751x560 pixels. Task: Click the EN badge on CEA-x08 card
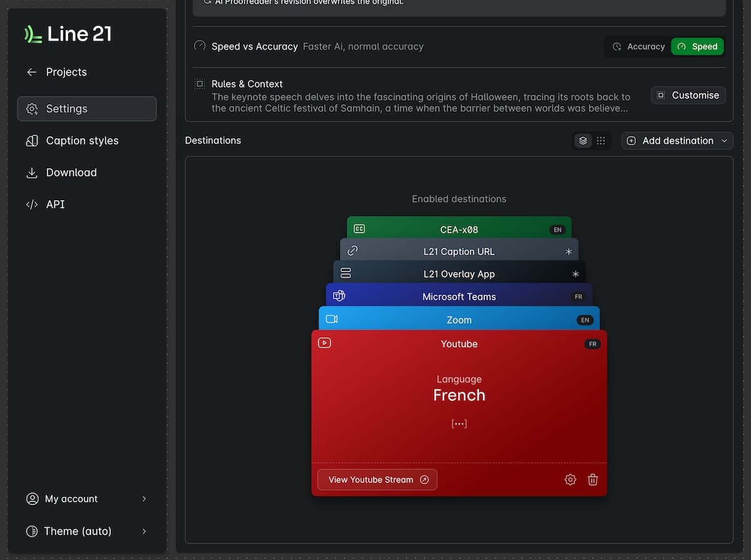point(557,230)
